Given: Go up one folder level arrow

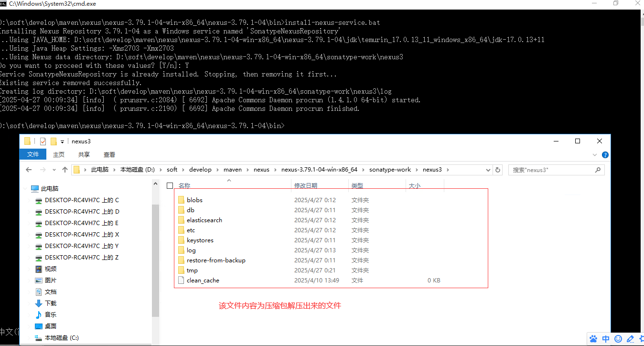Looking at the screenshot, I should (x=65, y=170).
